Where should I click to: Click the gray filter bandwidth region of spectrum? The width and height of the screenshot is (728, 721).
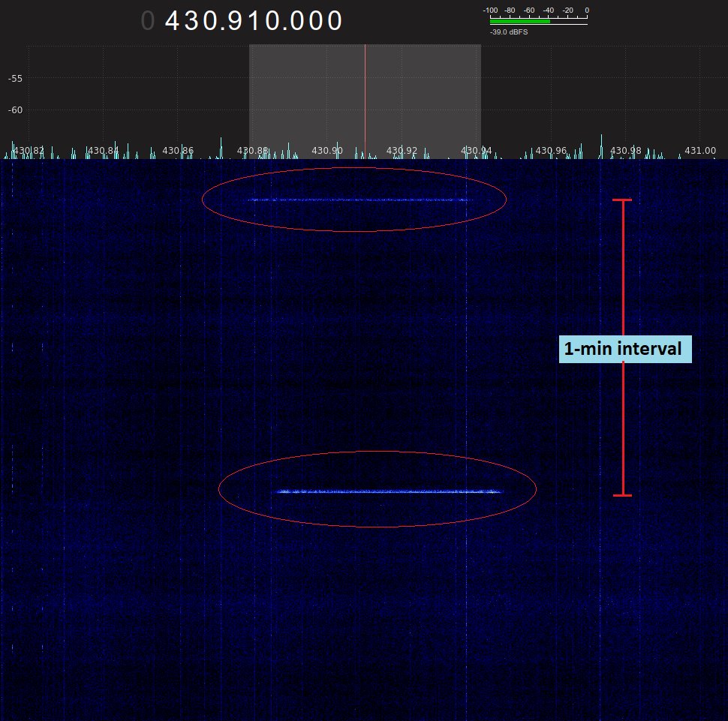coord(365,101)
